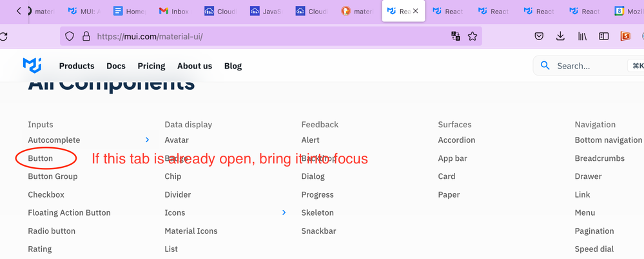The image size is (644, 259).
Task: Click the orange S extension icon
Action: point(625,36)
